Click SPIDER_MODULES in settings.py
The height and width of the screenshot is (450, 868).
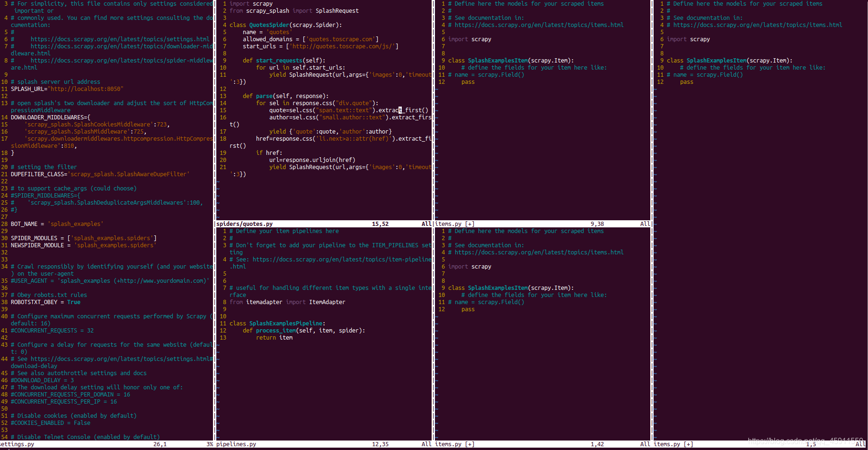pos(34,238)
